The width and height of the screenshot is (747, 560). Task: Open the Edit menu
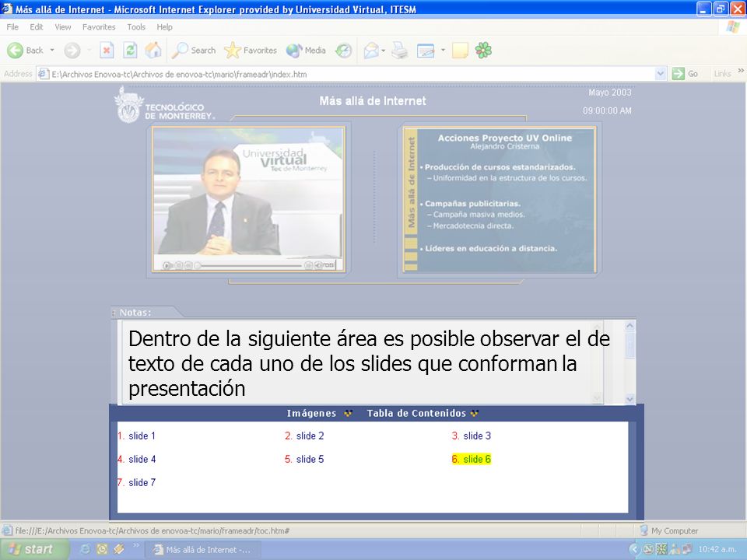point(37,27)
